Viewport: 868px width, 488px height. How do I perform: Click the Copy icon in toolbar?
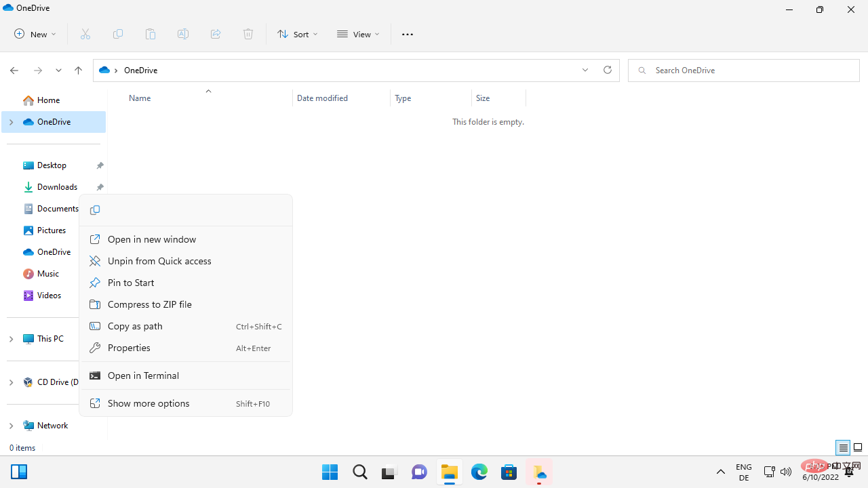click(x=118, y=34)
